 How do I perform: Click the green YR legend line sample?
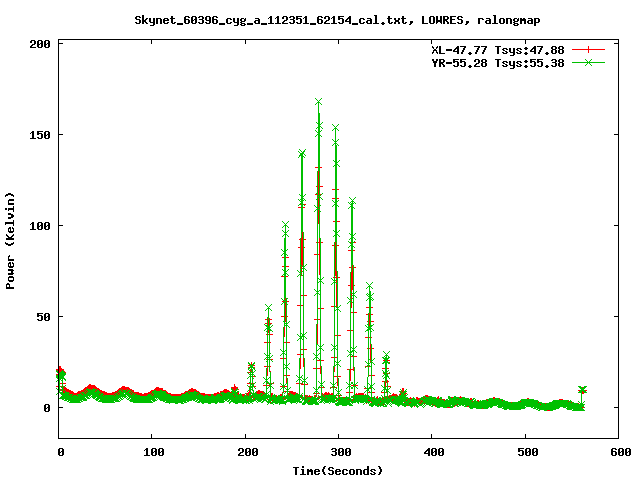tap(588, 62)
